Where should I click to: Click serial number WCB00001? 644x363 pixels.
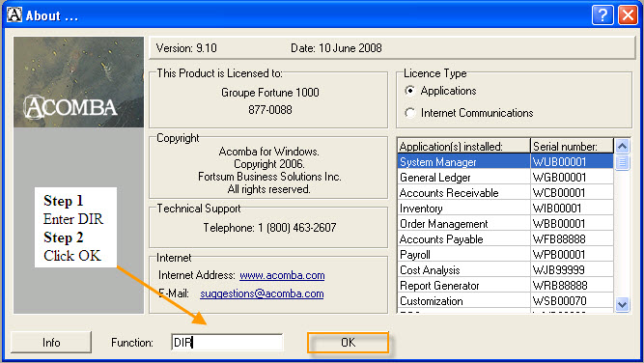pos(559,192)
